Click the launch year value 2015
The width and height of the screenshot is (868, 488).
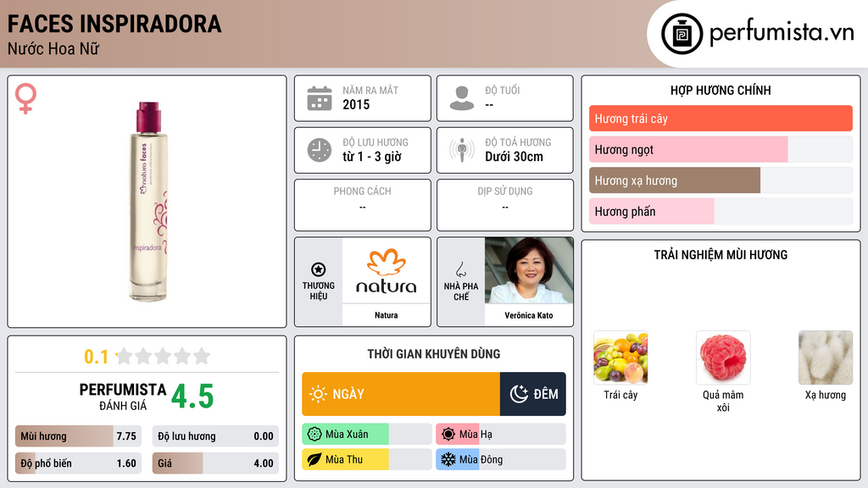click(x=356, y=104)
